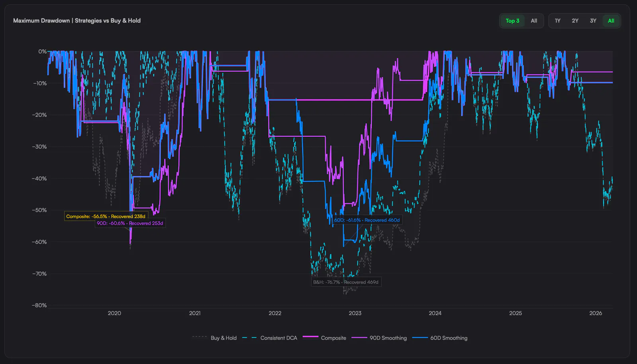Set time range to 1Y
This screenshot has width=637, height=364.
(x=557, y=21)
